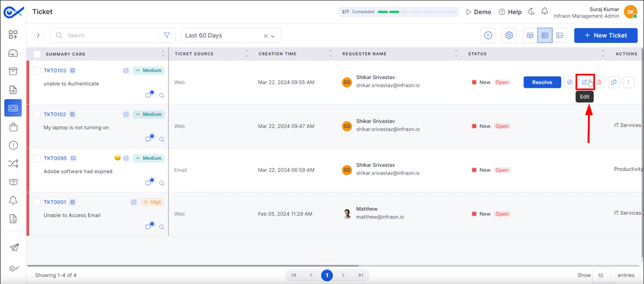Check the TKT0095 row checkbox
The width and height of the screenshot is (644, 284).
[37, 158]
